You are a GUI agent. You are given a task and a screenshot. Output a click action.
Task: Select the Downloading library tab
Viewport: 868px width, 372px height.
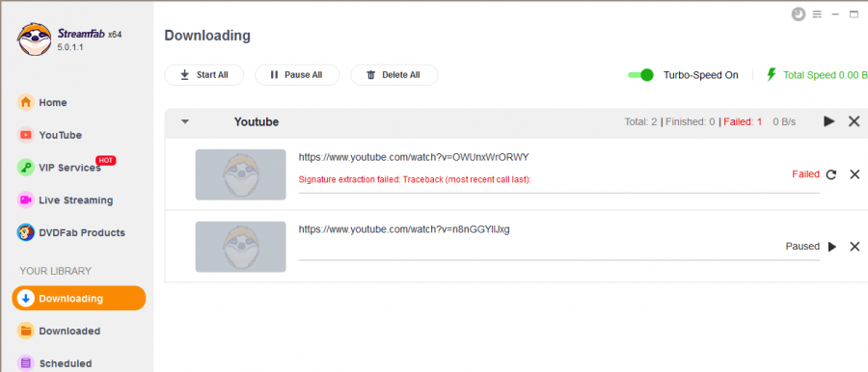click(x=79, y=299)
